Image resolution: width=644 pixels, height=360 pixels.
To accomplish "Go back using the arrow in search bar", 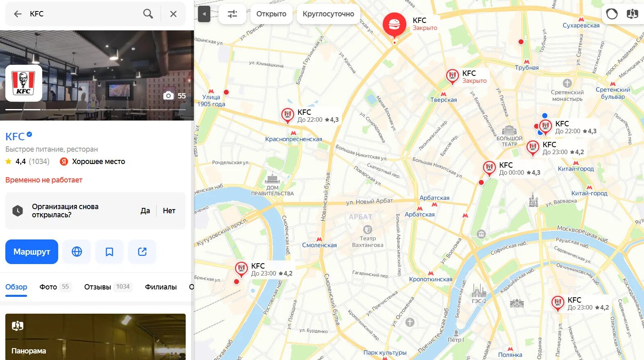I will [x=18, y=14].
